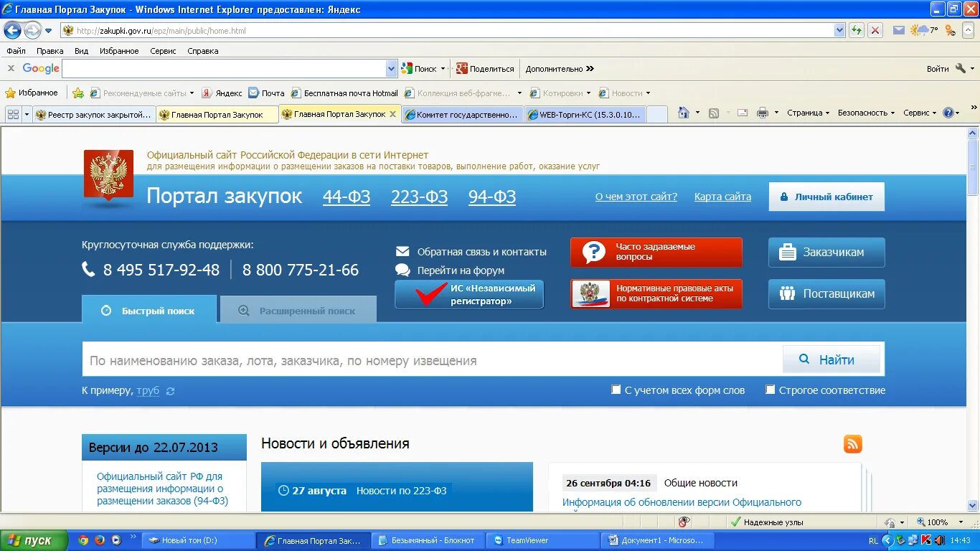The image size is (980, 551).
Task: Click the Windows пуск Start button
Action: [34, 540]
